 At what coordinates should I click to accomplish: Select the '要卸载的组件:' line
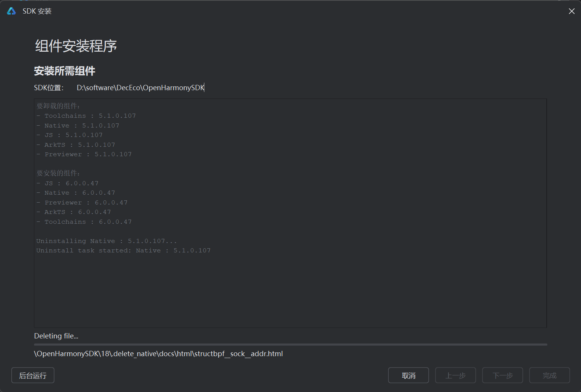click(58, 106)
